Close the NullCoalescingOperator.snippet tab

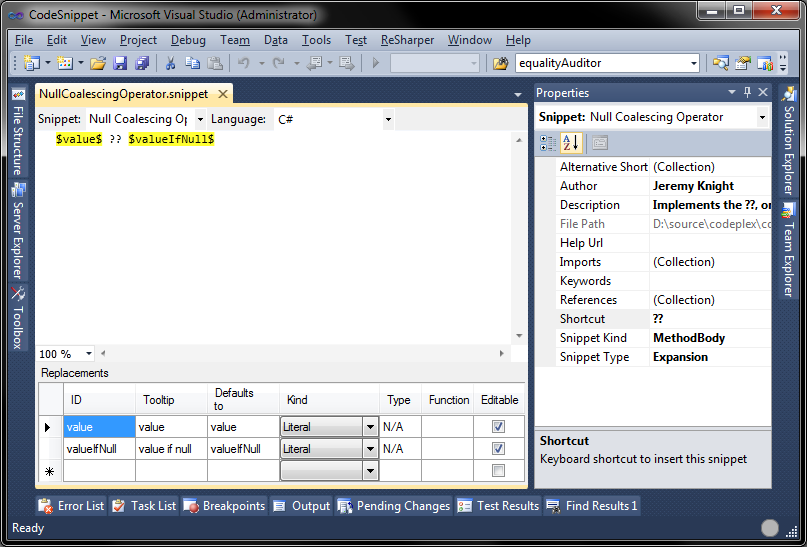point(223,94)
